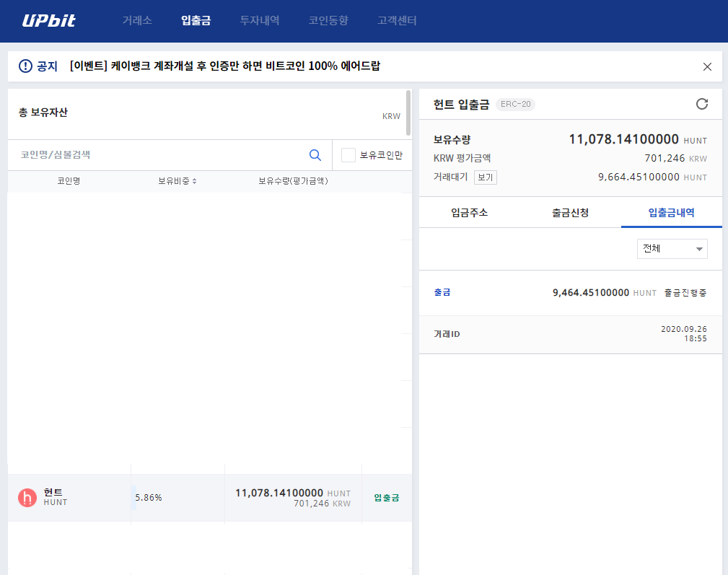
Task: Toggle the 보유코인만 checkbox
Action: tap(348, 155)
